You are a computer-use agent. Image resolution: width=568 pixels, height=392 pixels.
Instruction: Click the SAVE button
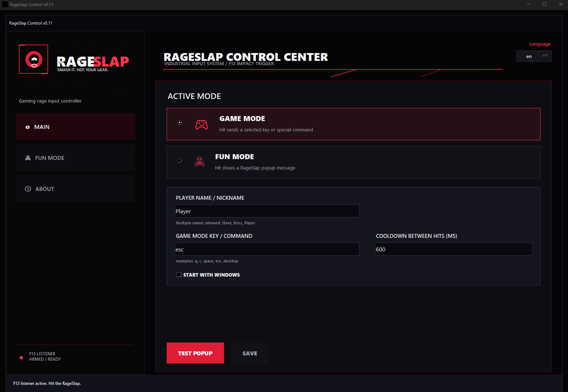pos(250,353)
